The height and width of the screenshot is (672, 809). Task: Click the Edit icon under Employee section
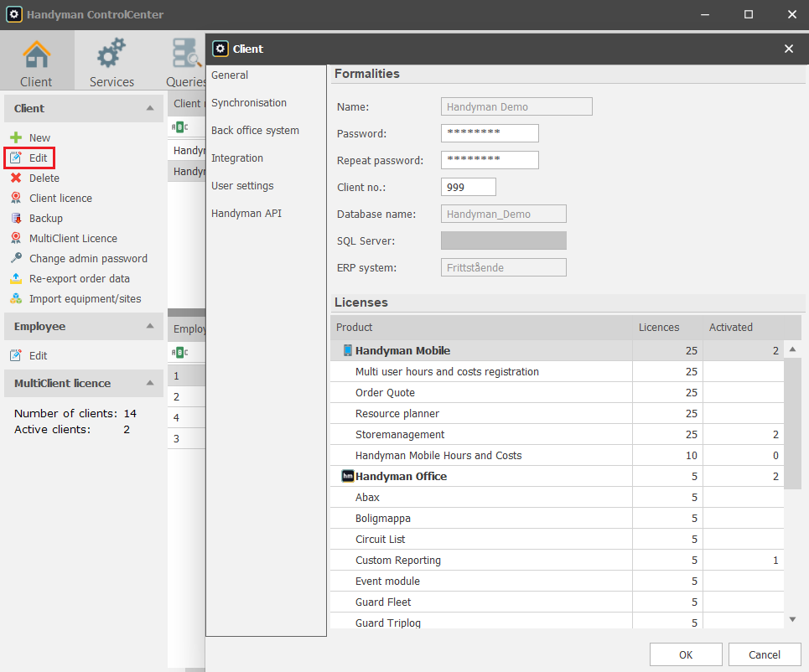pos(16,355)
